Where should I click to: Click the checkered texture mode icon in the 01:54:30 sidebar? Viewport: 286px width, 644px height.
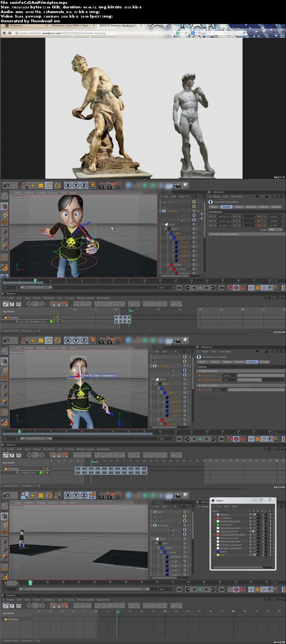click(x=4, y=214)
